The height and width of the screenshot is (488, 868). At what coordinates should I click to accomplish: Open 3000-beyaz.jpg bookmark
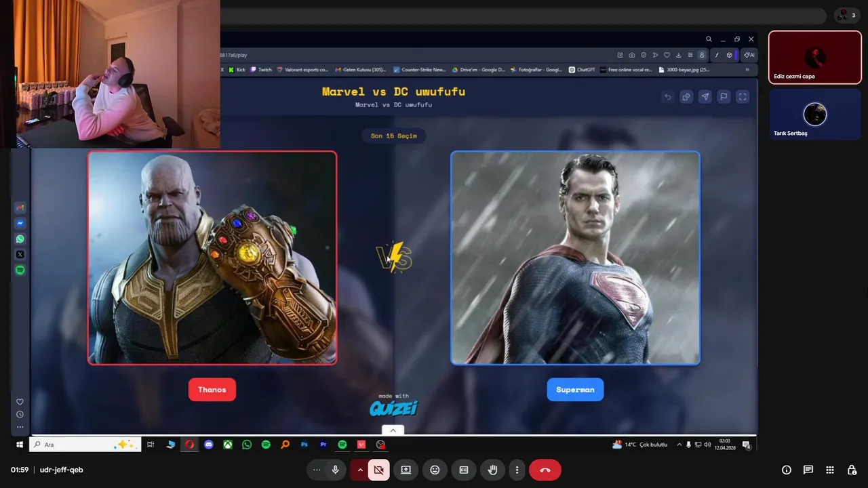point(684,69)
